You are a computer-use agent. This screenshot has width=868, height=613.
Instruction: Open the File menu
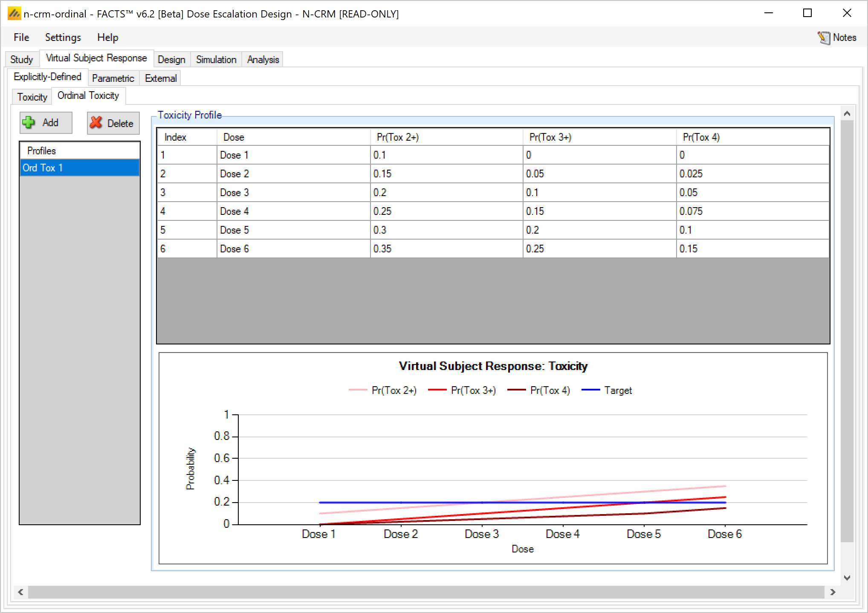[x=21, y=38]
